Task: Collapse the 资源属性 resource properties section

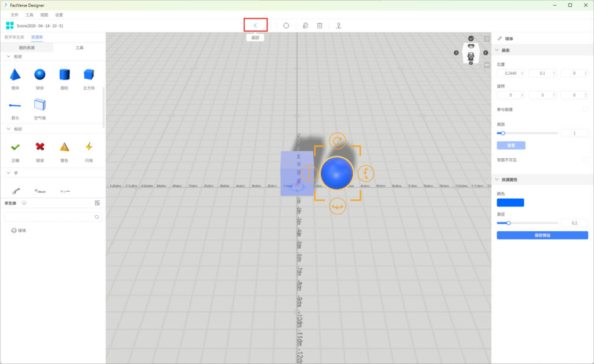Action: (x=497, y=179)
